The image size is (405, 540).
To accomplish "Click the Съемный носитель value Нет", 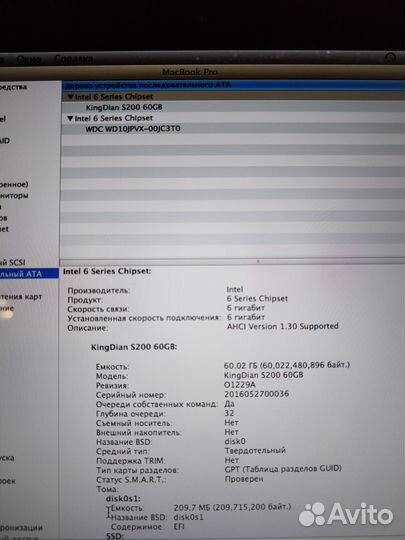I will click(x=231, y=422).
